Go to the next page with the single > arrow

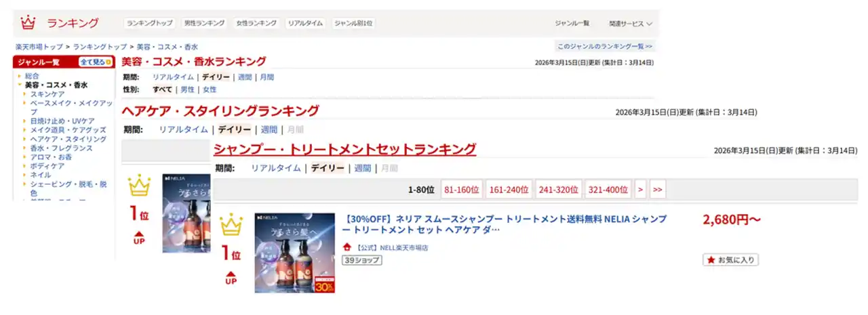(x=641, y=190)
